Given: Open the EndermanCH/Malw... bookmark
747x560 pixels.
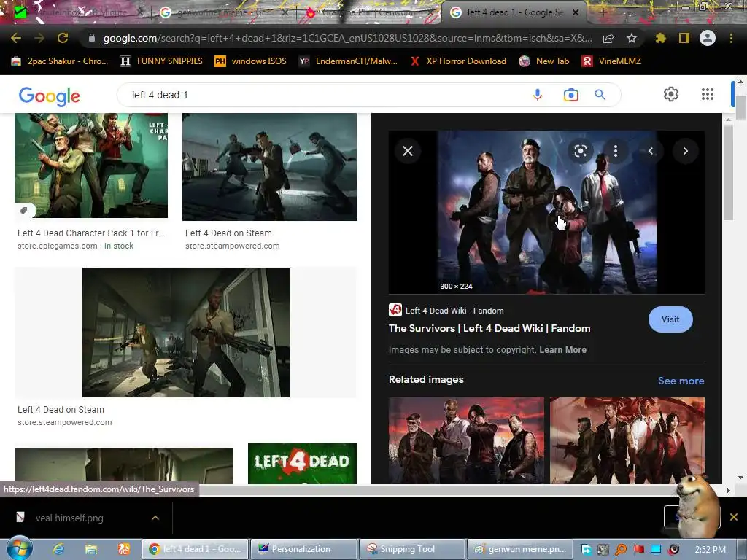Looking at the screenshot, I should pos(348,61).
